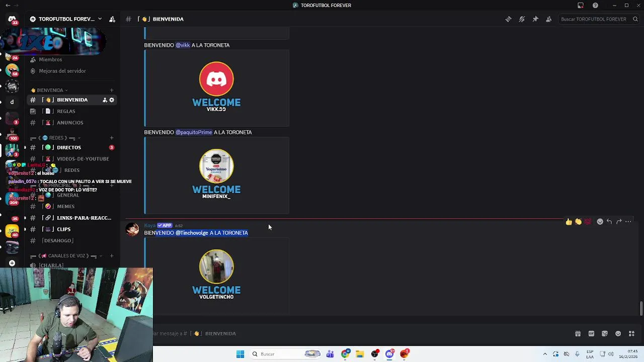Collapse the BIENVENIDA category
Image resolution: width=644 pixels, height=362 pixels.
coord(49,90)
